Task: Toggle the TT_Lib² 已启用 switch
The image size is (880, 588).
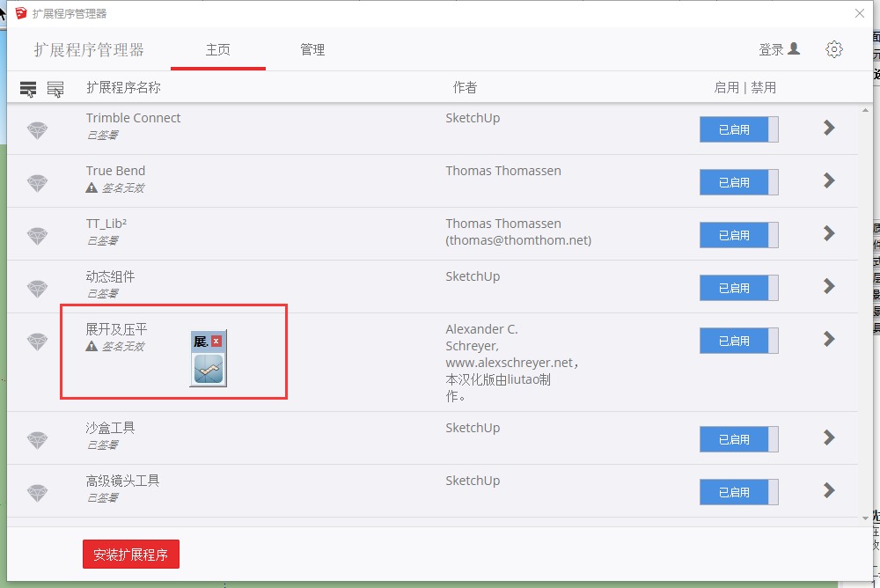Action: 738,235
